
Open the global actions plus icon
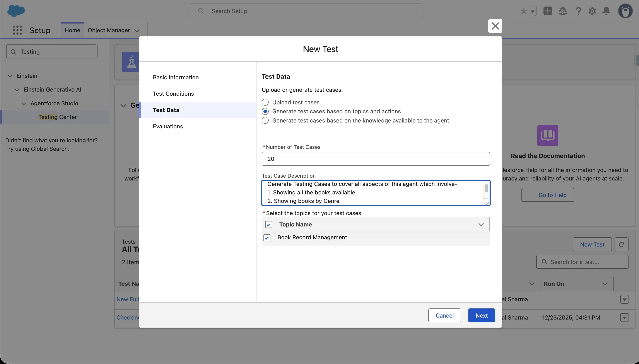click(547, 11)
